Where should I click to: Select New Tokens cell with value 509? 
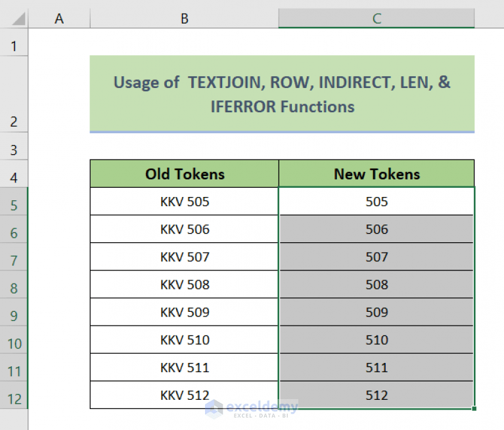(x=377, y=312)
